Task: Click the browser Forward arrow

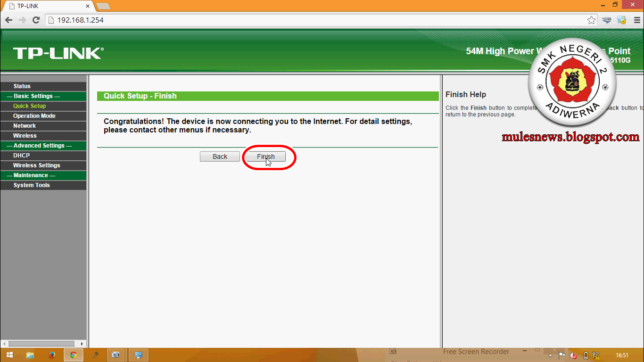Action: [x=22, y=20]
